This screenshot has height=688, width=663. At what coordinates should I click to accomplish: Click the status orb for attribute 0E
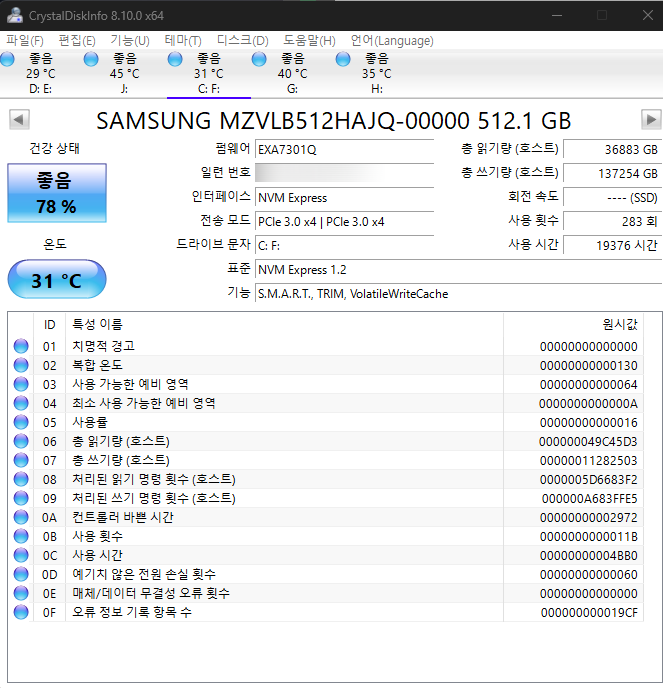(x=21, y=593)
